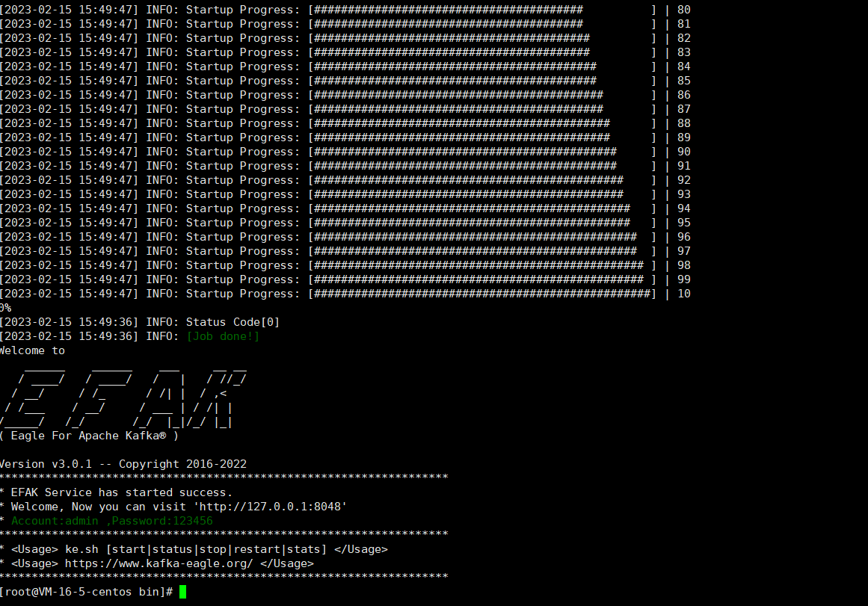Click the green terminal cursor block
868x606 pixels.
point(182,592)
